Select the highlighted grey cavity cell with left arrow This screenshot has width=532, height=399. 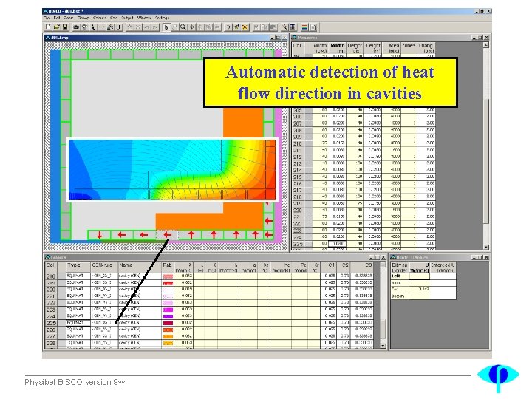167,235
